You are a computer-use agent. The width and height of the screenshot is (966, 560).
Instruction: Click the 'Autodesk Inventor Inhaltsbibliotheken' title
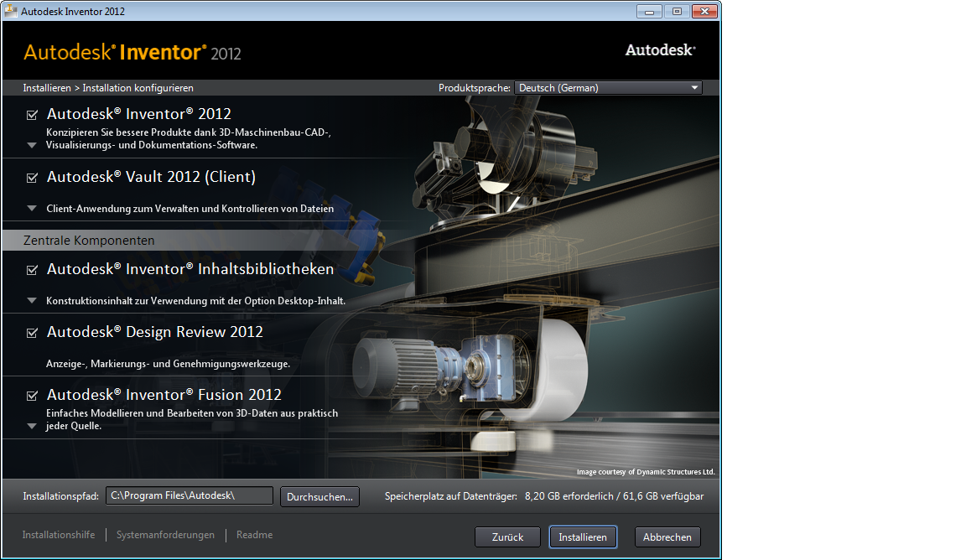tap(190, 269)
